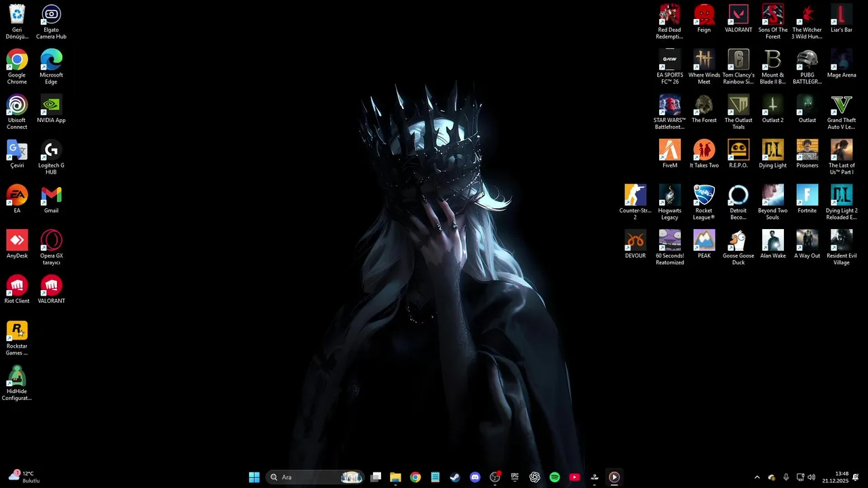Image resolution: width=868 pixels, height=488 pixels.
Task: Launch the Dying Light shortcut
Action: [773, 155]
